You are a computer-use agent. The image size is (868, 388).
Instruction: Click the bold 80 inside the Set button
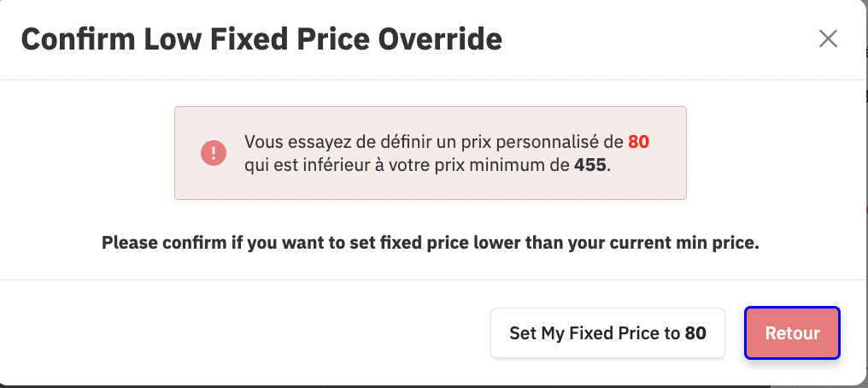695,333
